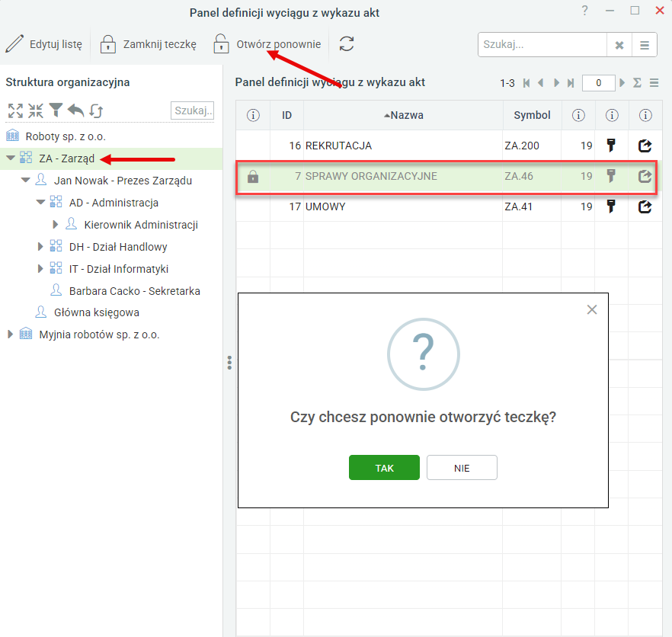The image size is (672, 637).
Task: Expand all tree nodes with the expand arrows icon
Action: (x=15, y=110)
